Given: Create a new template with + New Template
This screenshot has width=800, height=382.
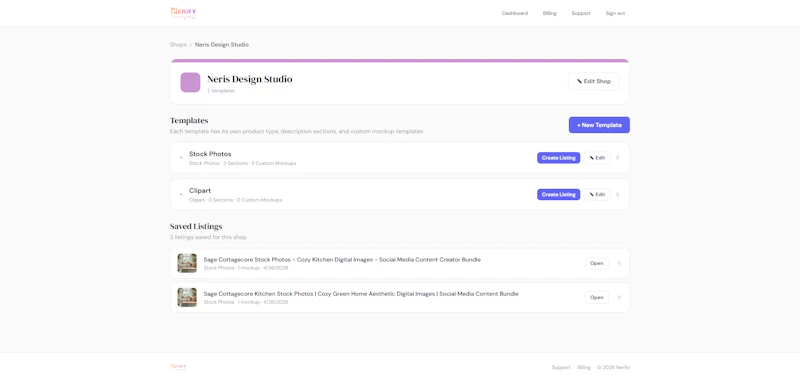Looking at the screenshot, I should 599,125.
